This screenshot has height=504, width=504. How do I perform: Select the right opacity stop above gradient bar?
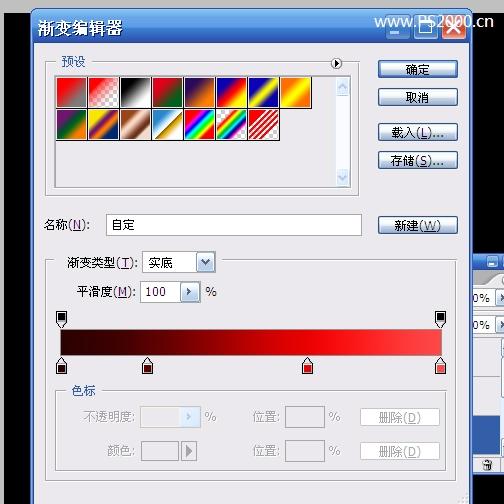click(x=440, y=319)
